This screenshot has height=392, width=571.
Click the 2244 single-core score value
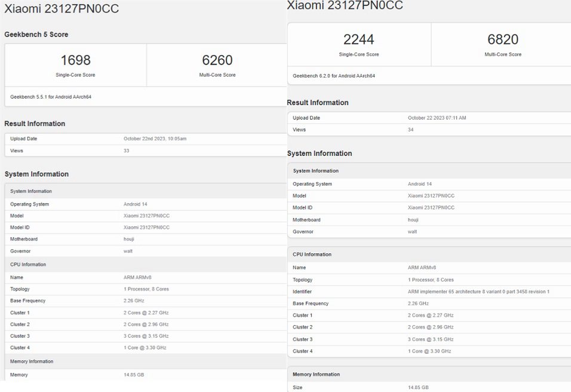(359, 39)
